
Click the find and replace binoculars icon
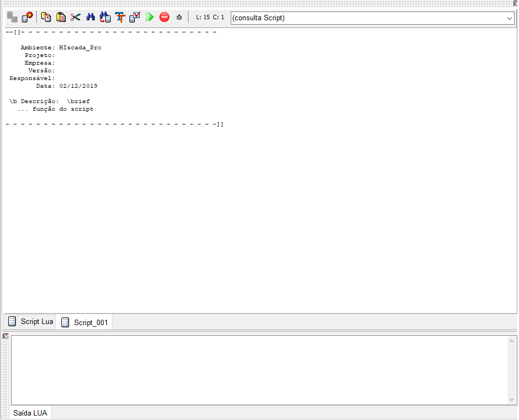105,17
